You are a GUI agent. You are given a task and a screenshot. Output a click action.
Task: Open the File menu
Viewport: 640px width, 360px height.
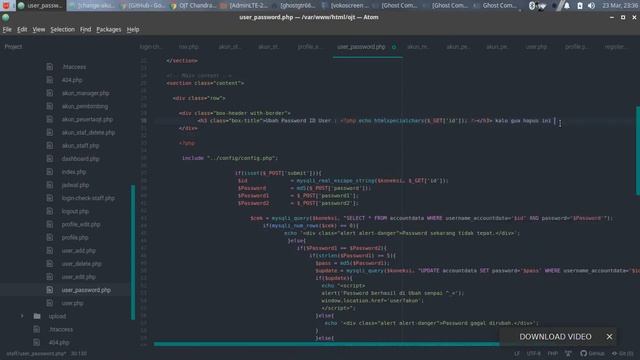7,29
